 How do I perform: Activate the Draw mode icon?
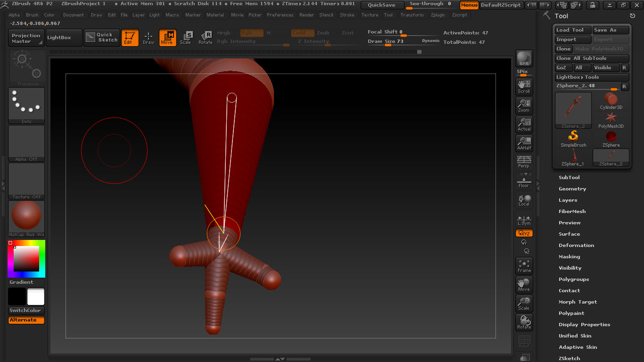click(149, 38)
